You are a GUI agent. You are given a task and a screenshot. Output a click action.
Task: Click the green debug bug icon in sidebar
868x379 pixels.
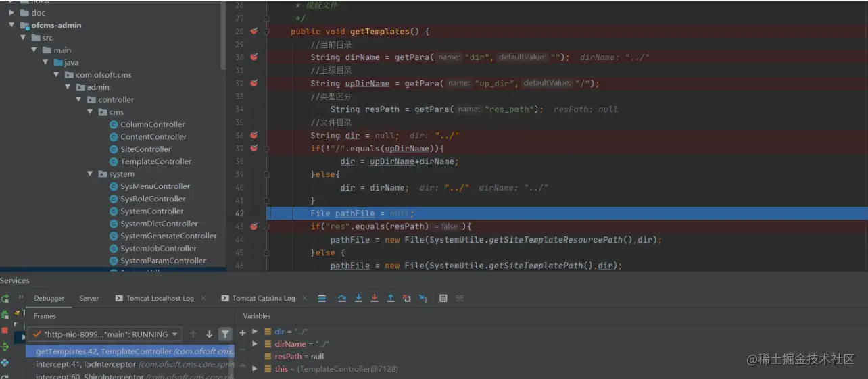5,314
